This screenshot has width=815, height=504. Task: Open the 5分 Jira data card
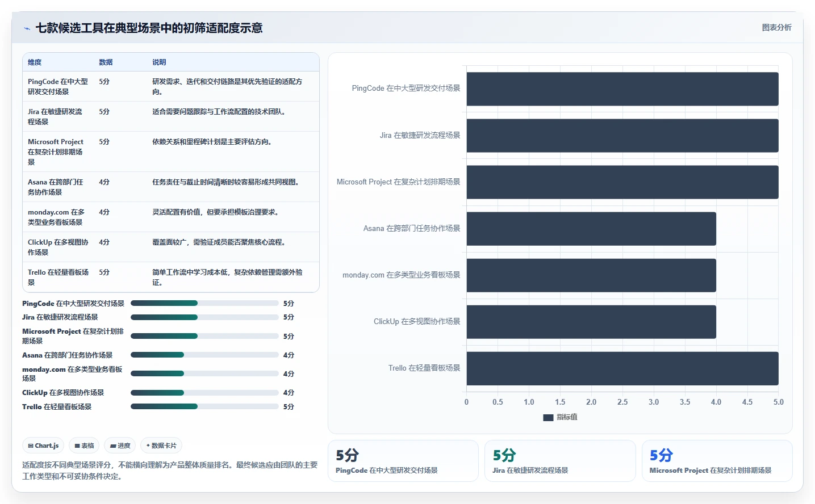click(560, 461)
